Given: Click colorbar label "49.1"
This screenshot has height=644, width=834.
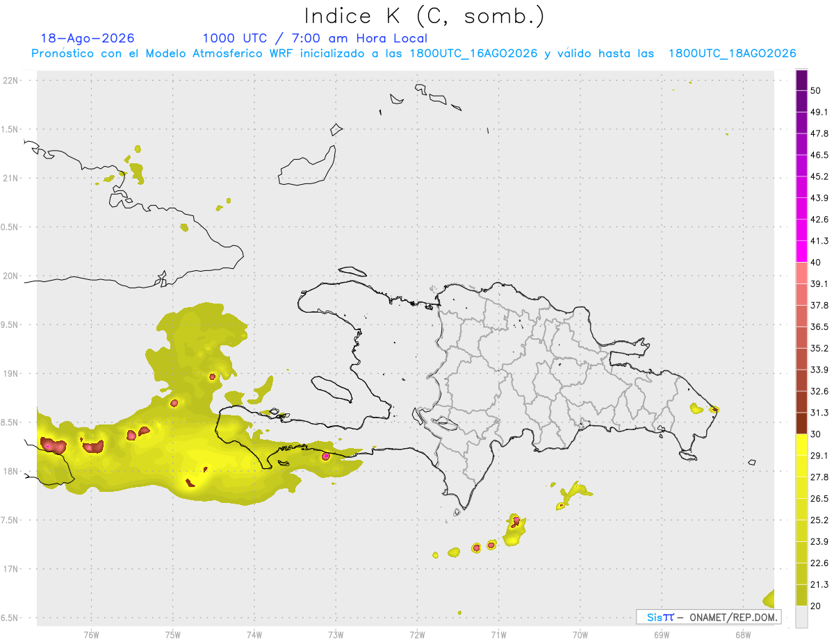Looking at the screenshot, I should click(819, 112).
